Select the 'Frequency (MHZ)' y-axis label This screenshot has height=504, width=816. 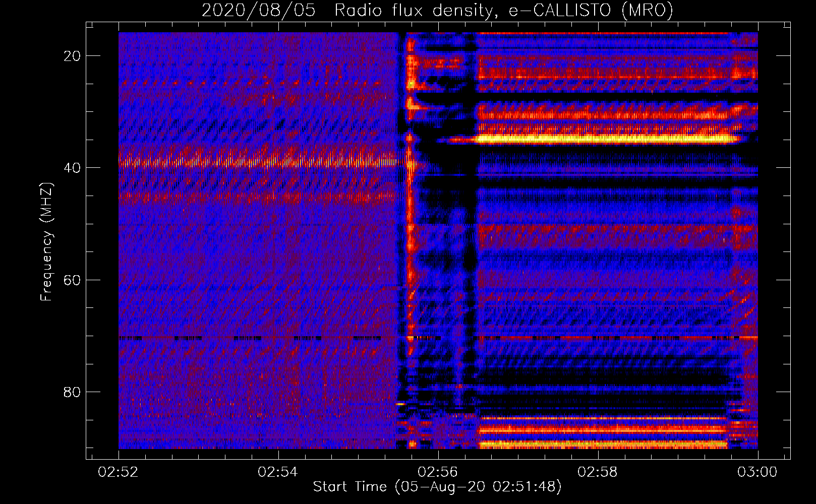coord(46,241)
